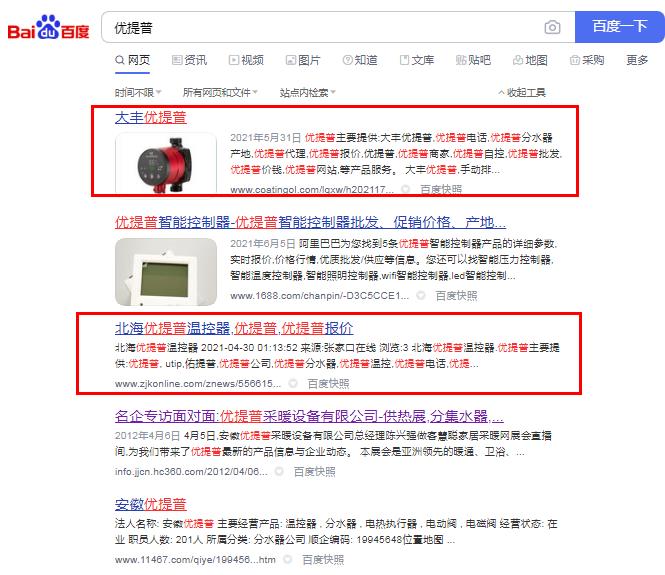Open the 资讯 news tab
Viewport: 665px width, 575px height.
189,60
